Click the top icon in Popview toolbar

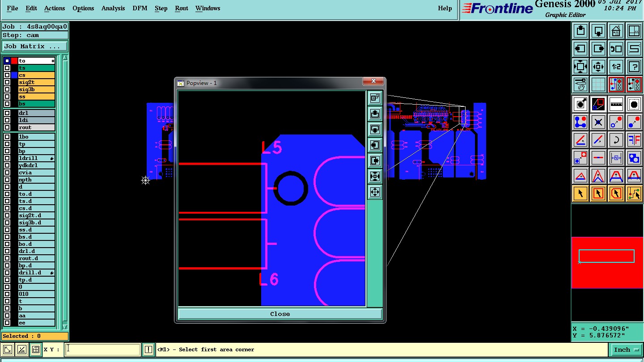(x=375, y=98)
